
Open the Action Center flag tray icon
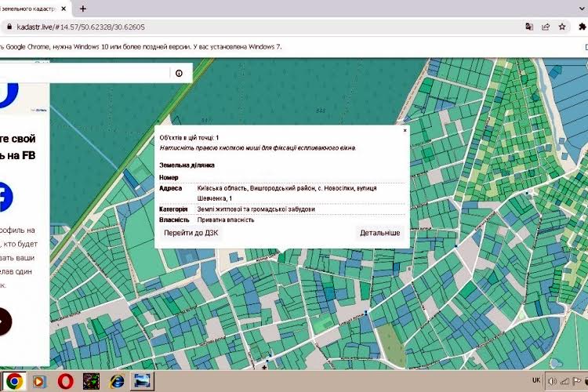(576, 382)
